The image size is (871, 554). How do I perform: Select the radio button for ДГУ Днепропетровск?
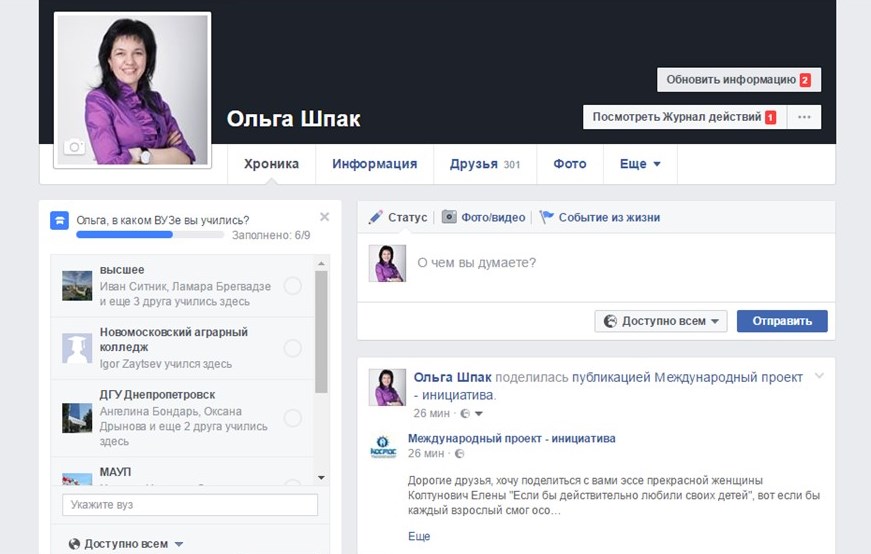[293, 418]
